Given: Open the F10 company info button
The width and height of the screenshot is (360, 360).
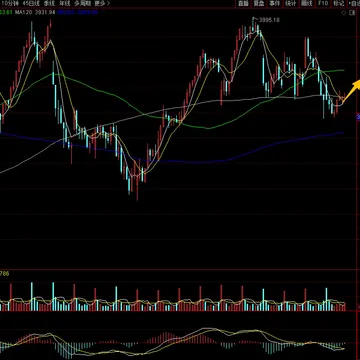Looking at the screenshot, I should coord(322,4).
